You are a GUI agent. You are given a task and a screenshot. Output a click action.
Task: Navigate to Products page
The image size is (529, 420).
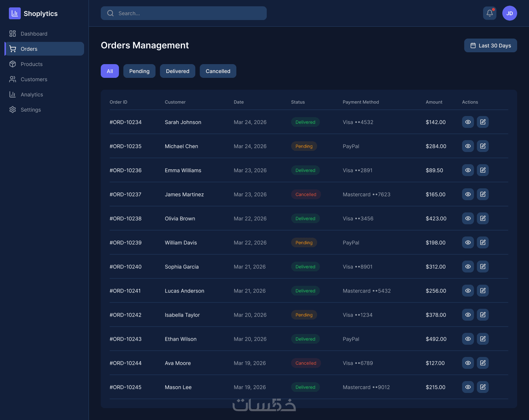point(44,64)
